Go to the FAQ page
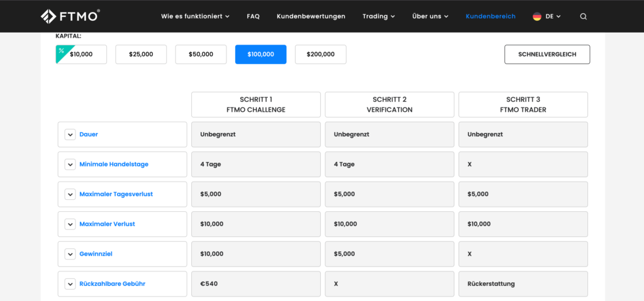This screenshot has height=301, width=644. pos(253,16)
